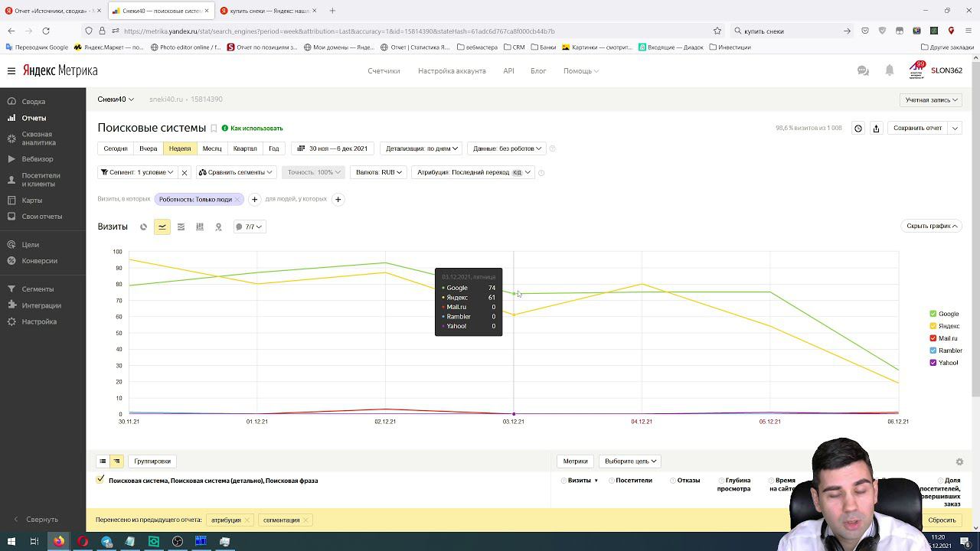The image size is (980, 551).
Task: Open the 7/7 series selector dropdown
Action: pos(249,227)
